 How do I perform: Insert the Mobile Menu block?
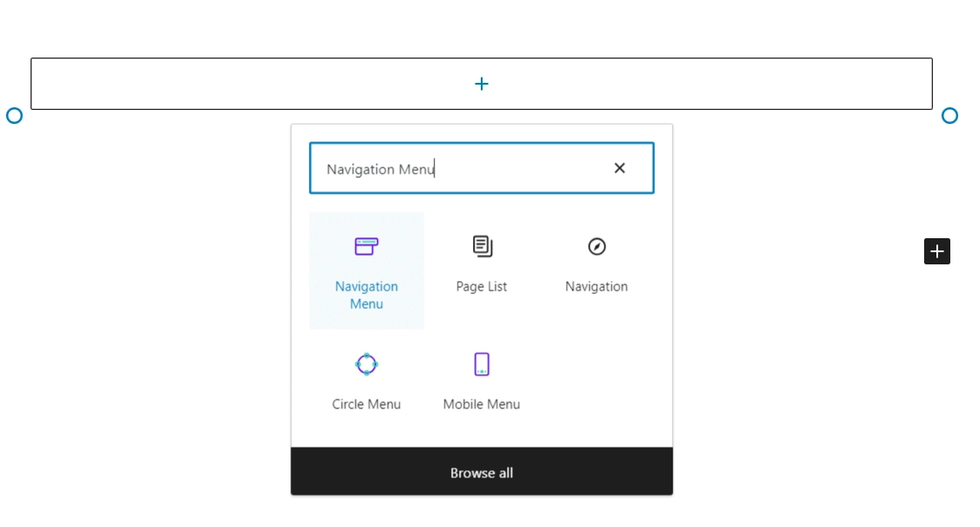pyautogui.click(x=481, y=380)
